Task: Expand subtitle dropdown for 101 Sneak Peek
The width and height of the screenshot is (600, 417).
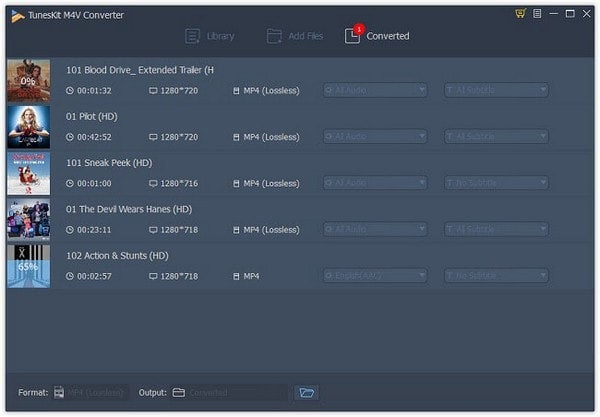Action: pyautogui.click(x=496, y=183)
